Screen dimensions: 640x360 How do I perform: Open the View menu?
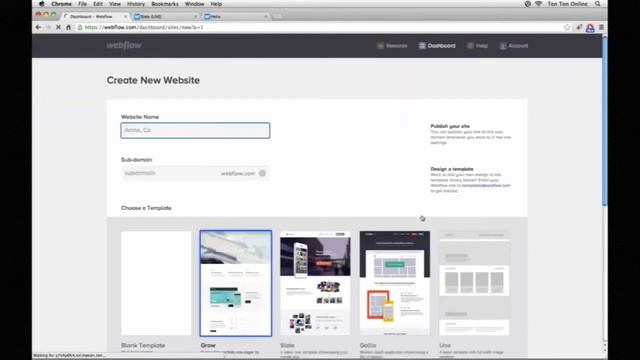tap(115, 4)
